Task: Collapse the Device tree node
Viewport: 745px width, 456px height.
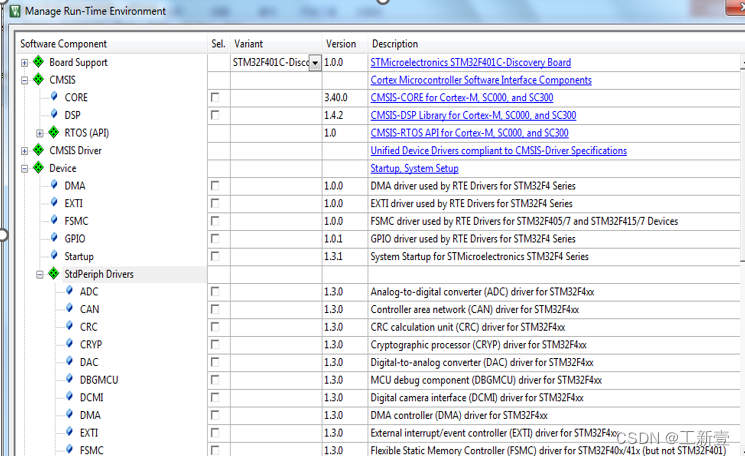Action: [24, 169]
